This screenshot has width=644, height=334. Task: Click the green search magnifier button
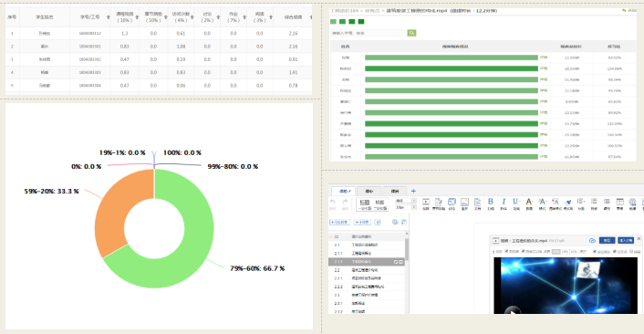411,33
